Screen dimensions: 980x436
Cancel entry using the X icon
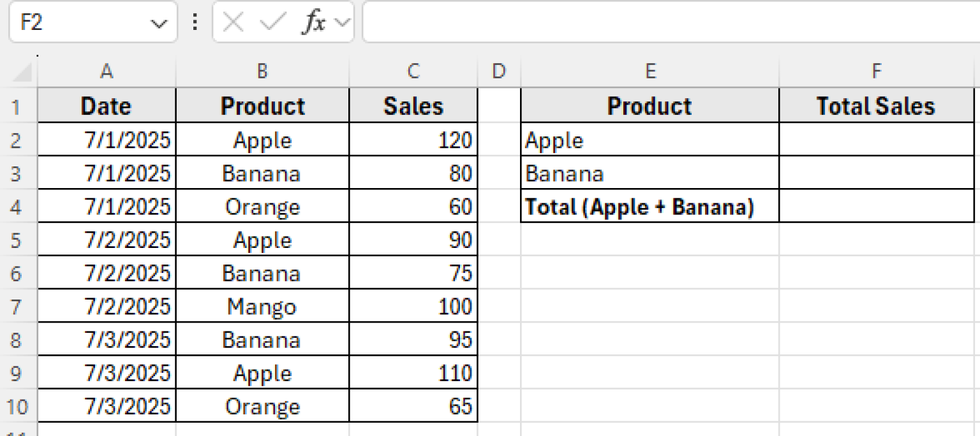[234, 22]
